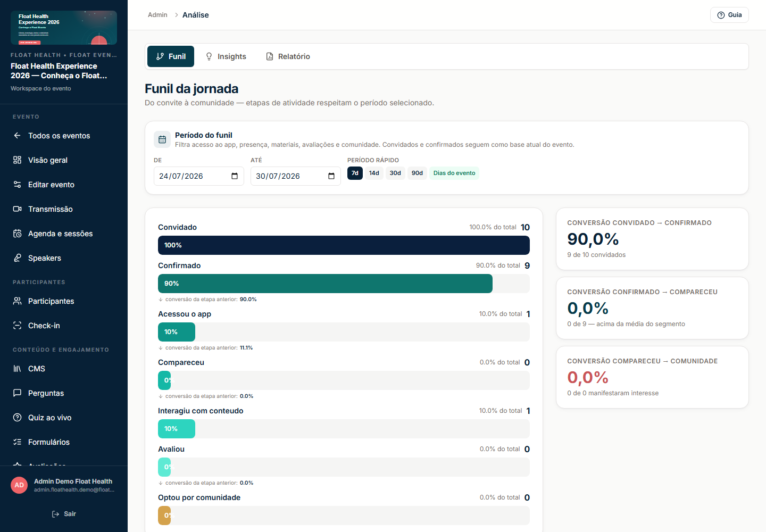Click the Editar evento sliders icon

(x=17, y=185)
